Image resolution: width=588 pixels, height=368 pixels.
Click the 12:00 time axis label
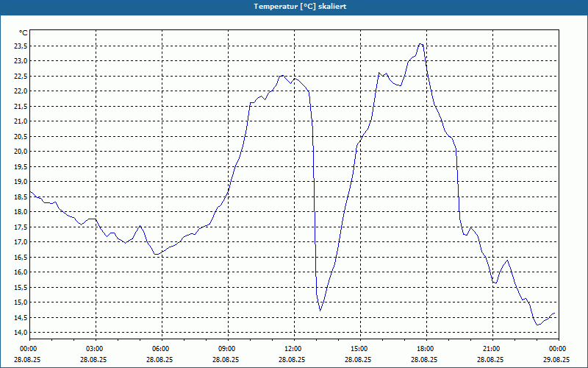click(x=294, y=349)
